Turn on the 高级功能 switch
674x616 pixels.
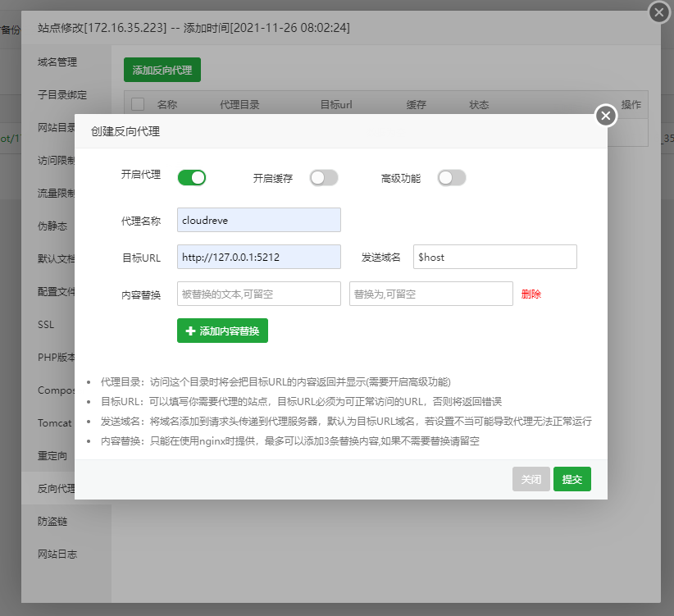(x=452, y=178)
